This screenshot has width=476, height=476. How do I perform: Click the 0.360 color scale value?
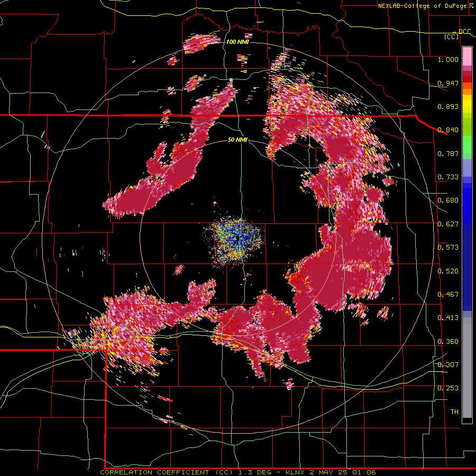[x=448, y=342]
